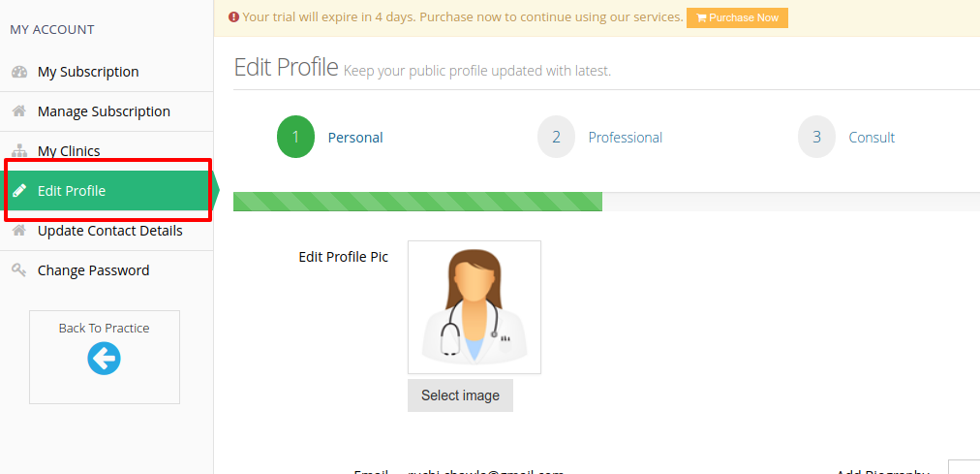The width and height of the screenshot is (980, 474).
Task: Go to step 3 Consult
Action: (847, 137)
